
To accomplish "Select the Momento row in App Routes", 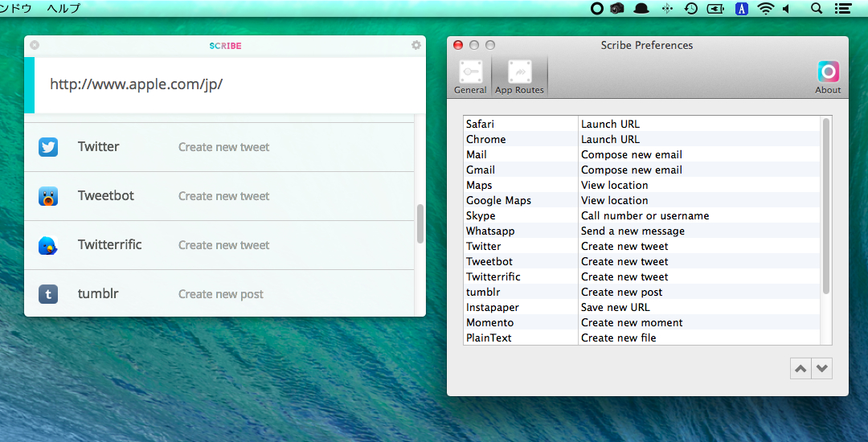I will 641,322.
